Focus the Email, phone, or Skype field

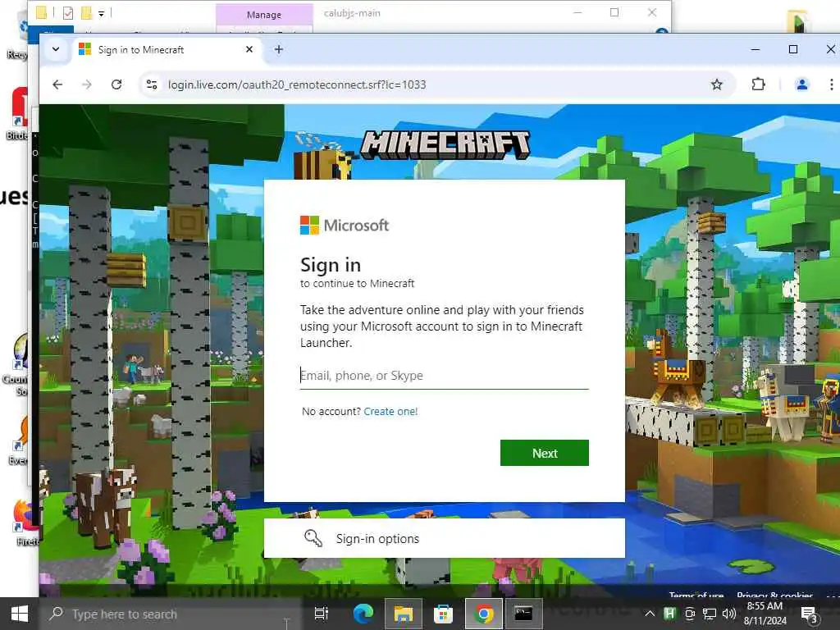pos(444,376)
